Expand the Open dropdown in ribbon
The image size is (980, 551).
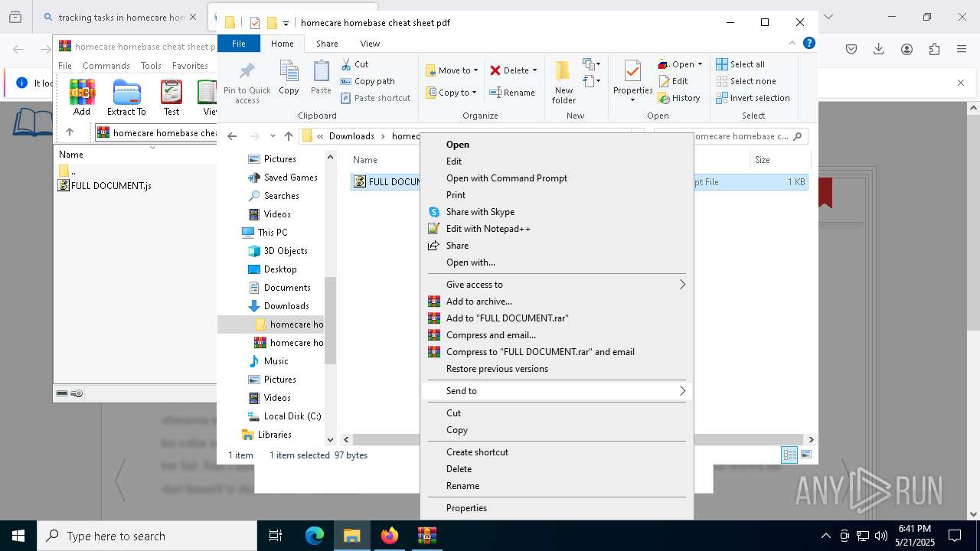[x=700, y=64]
